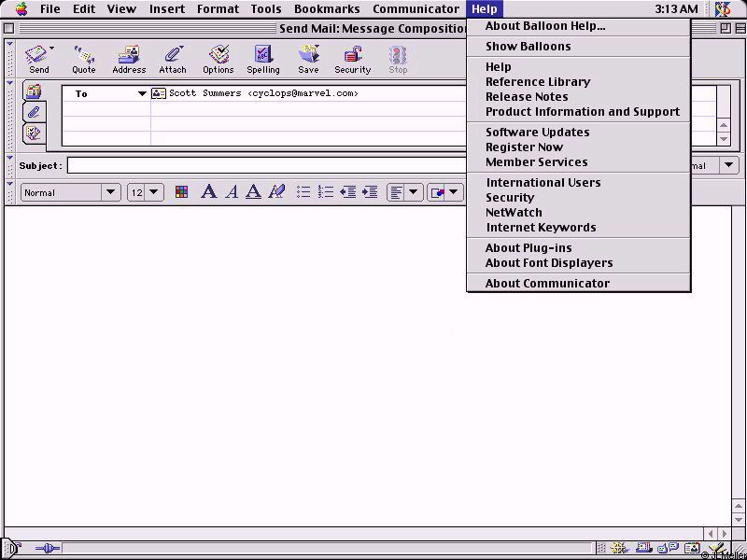Open the Address Book component bar icon
Screen dimensions: 747x560
(692, 549)
